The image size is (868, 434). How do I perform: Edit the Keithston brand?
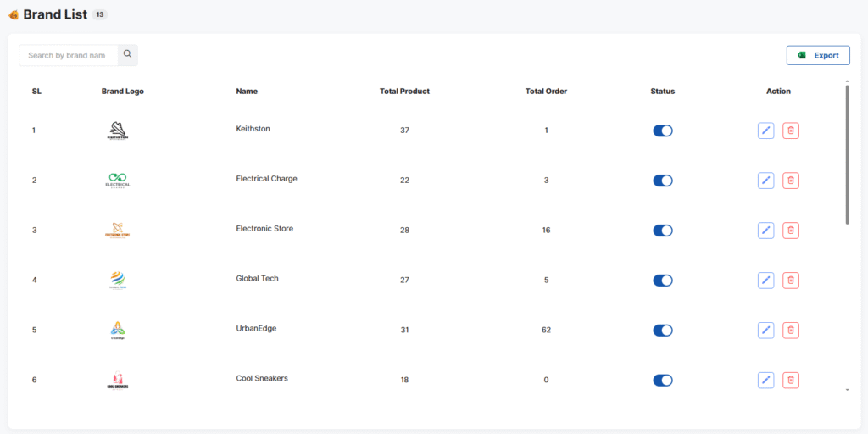(765, 131)
